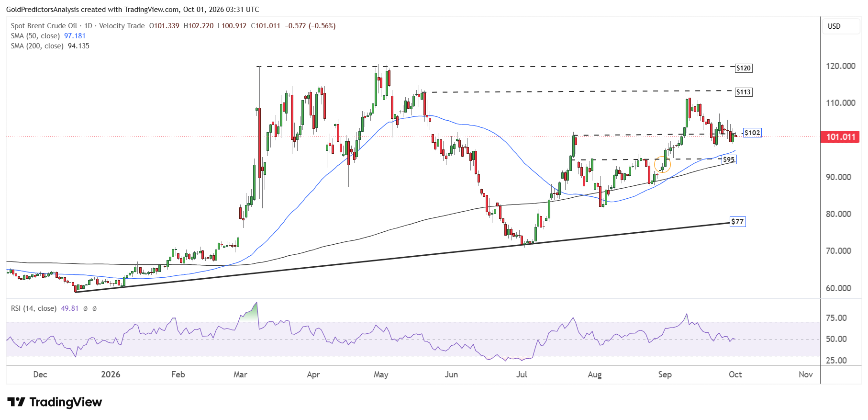Click the 120.000 price axis label
Viewport: 868px width, 420px height.
841,66
